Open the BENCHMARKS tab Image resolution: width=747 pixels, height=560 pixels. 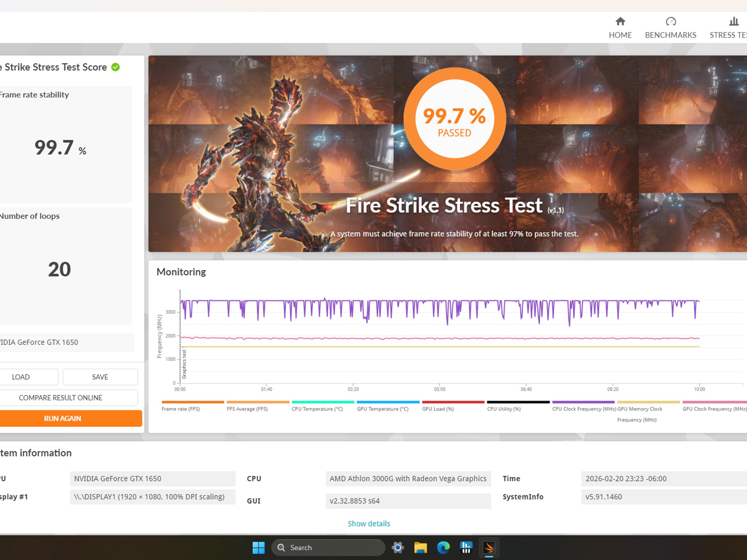tap(670, 28)
